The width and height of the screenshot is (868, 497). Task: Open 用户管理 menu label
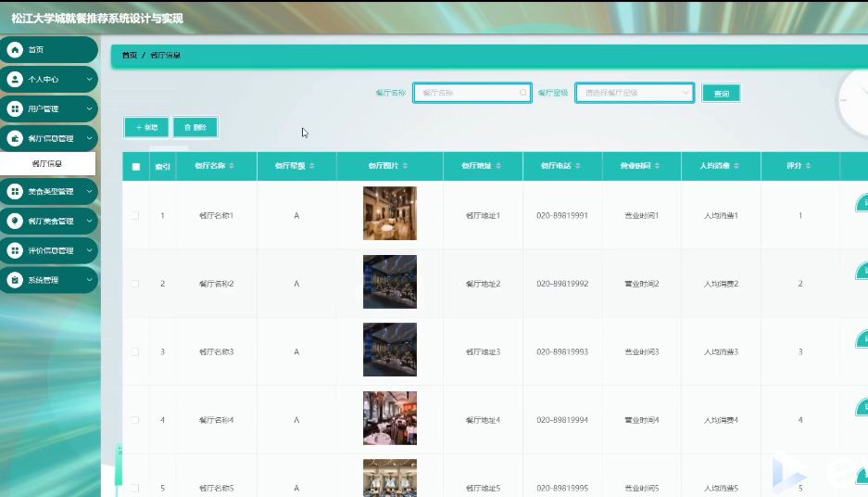pos(44,108)
